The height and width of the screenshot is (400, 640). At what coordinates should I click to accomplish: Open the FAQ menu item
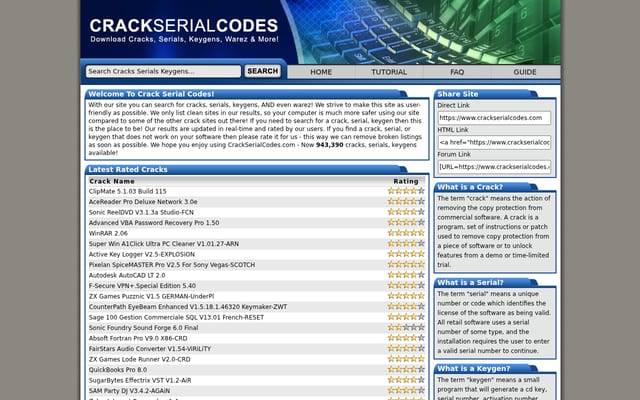[x=457, y=72]
